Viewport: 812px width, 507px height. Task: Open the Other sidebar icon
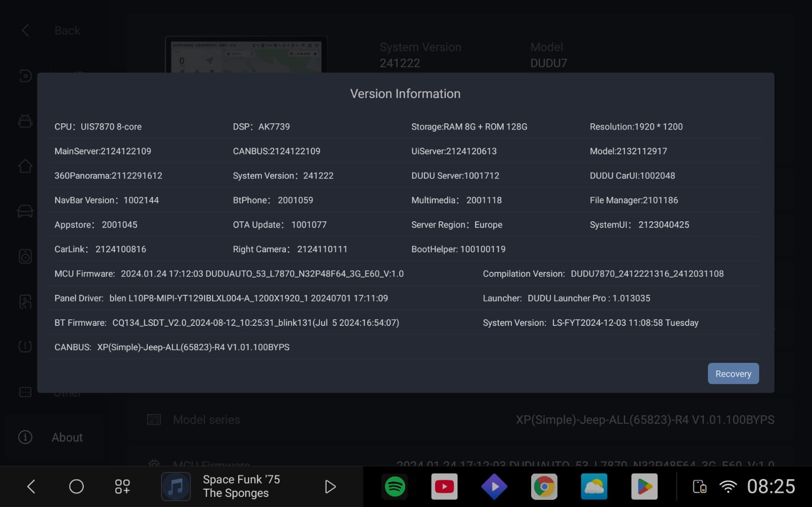25,392
